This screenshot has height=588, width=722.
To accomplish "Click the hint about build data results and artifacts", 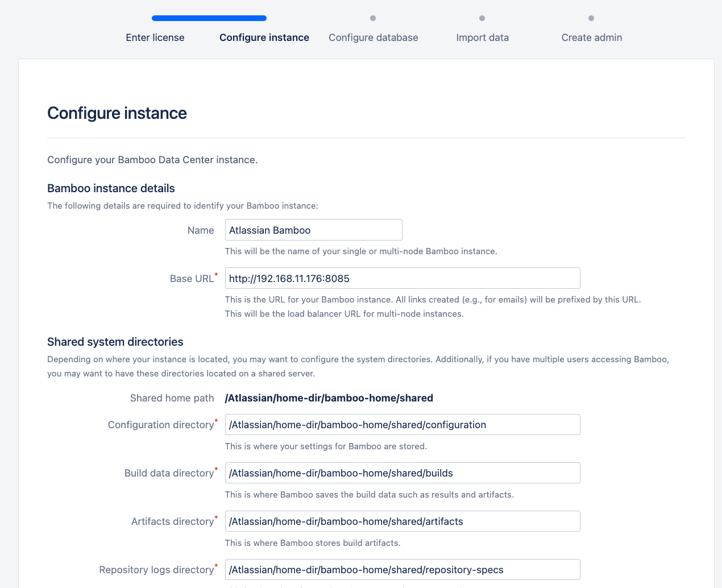I will 370,495.
